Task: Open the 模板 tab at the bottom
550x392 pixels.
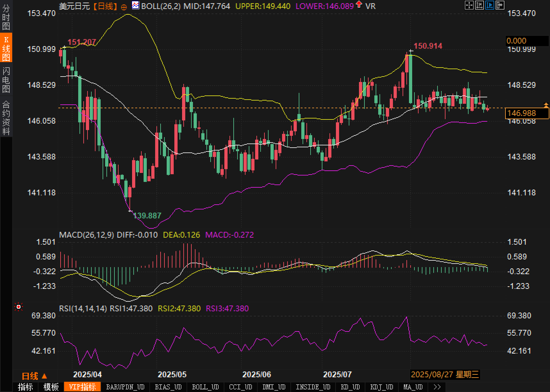Action: (51, 387)
